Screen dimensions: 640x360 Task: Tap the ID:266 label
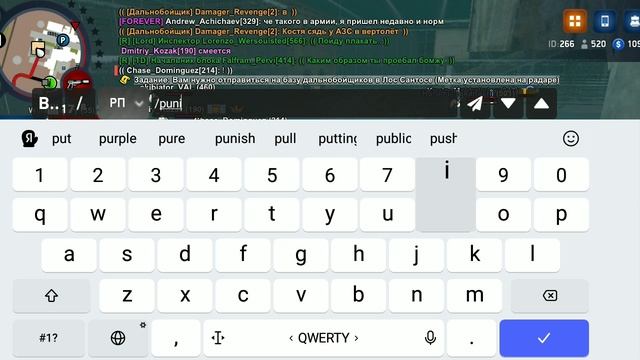coord(561,44)
